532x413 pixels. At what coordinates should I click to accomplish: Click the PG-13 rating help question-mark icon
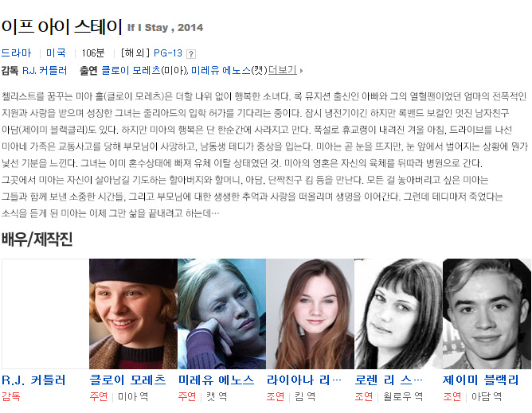(x=191, y=54)
